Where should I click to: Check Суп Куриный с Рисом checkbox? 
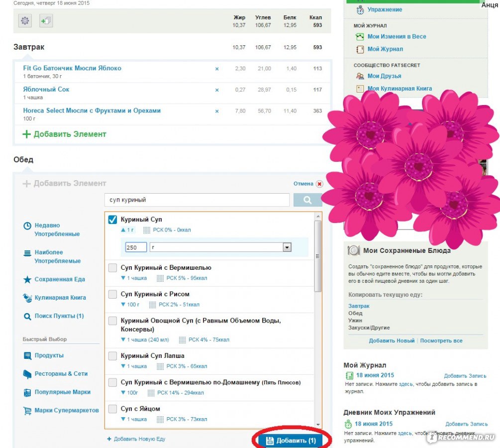[x=112, y=294]
